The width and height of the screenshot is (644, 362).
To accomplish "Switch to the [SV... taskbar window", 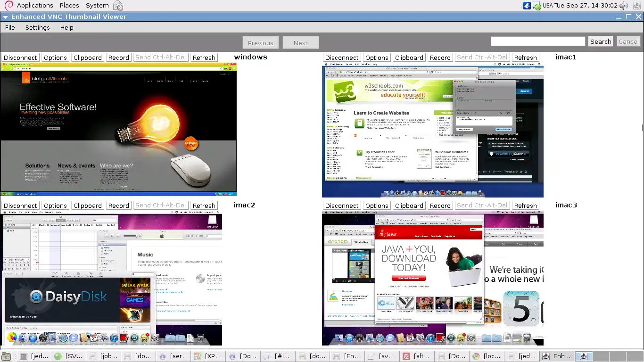I will click(x=70, y=356).
